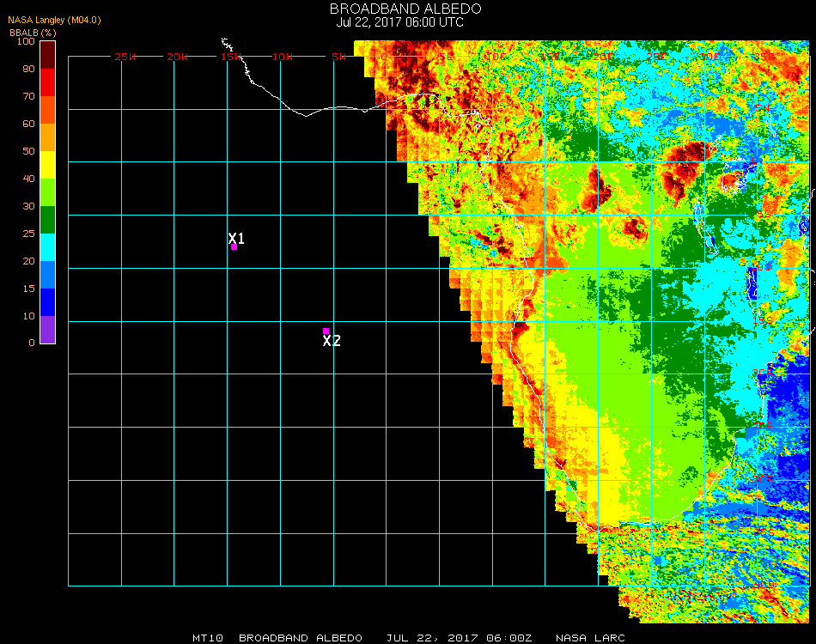Pick the orange 50–60% legend swatch
The image size is (816, 644).
48,137
